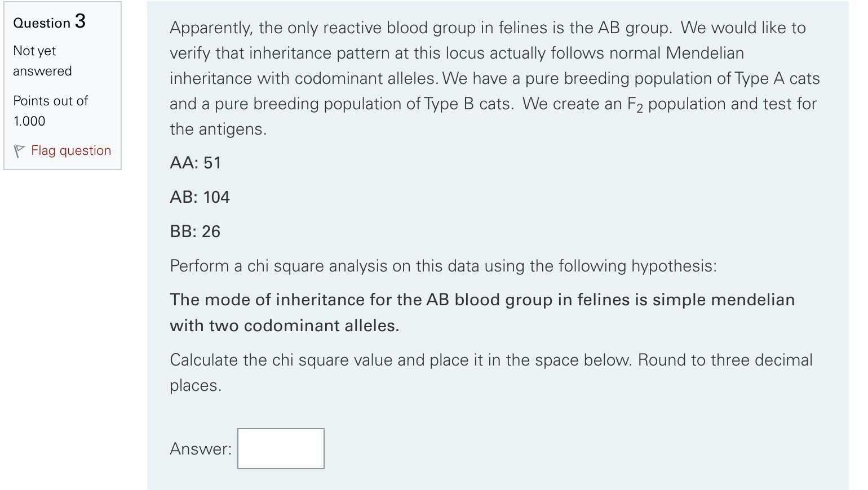Select the AA: 51 data line

coord(196,163)
